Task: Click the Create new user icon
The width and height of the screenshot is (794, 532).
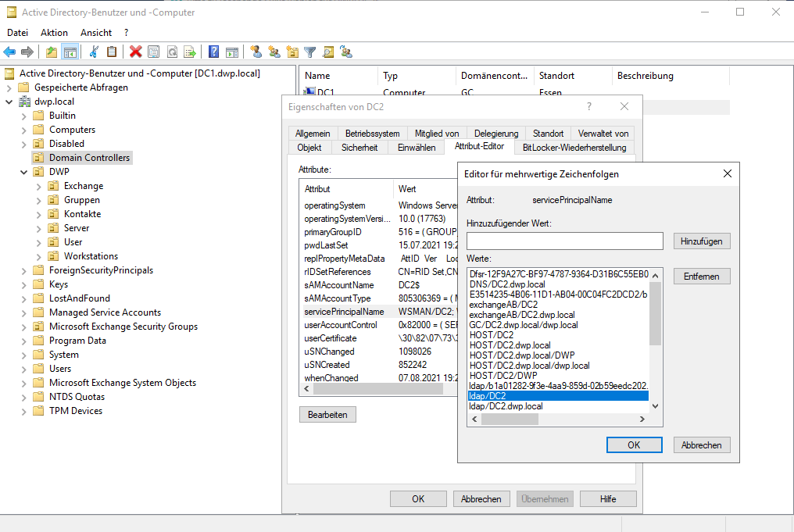Action: point(256,52)
